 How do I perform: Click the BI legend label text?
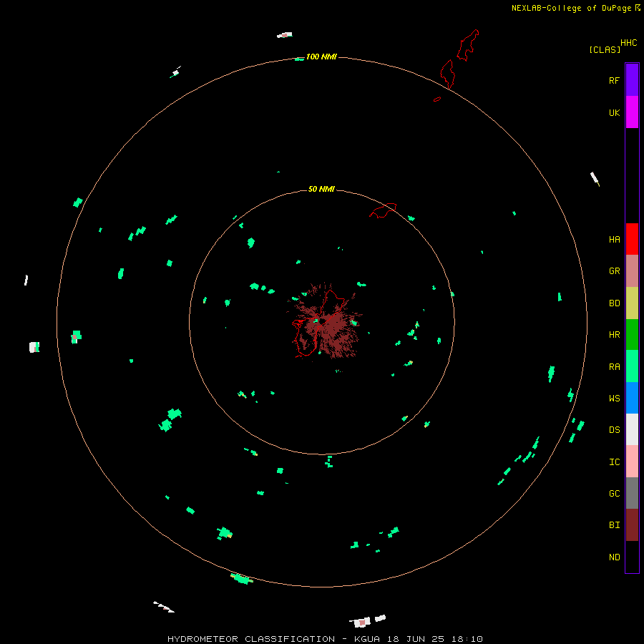614,525
